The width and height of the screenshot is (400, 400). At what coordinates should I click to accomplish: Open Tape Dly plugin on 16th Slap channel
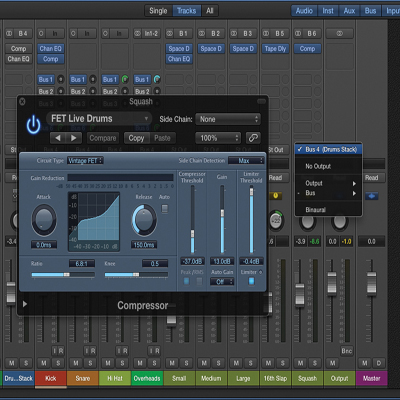point(275,49)
